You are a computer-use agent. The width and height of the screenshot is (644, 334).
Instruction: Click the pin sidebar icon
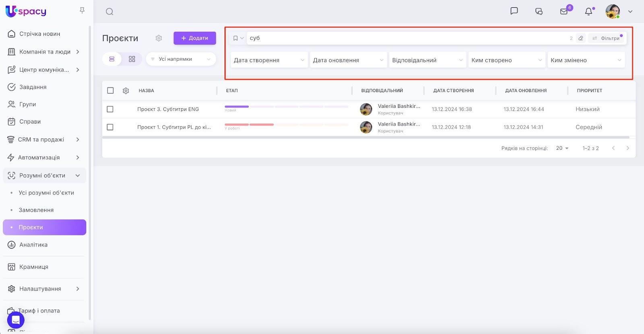(x=82, y=10)
